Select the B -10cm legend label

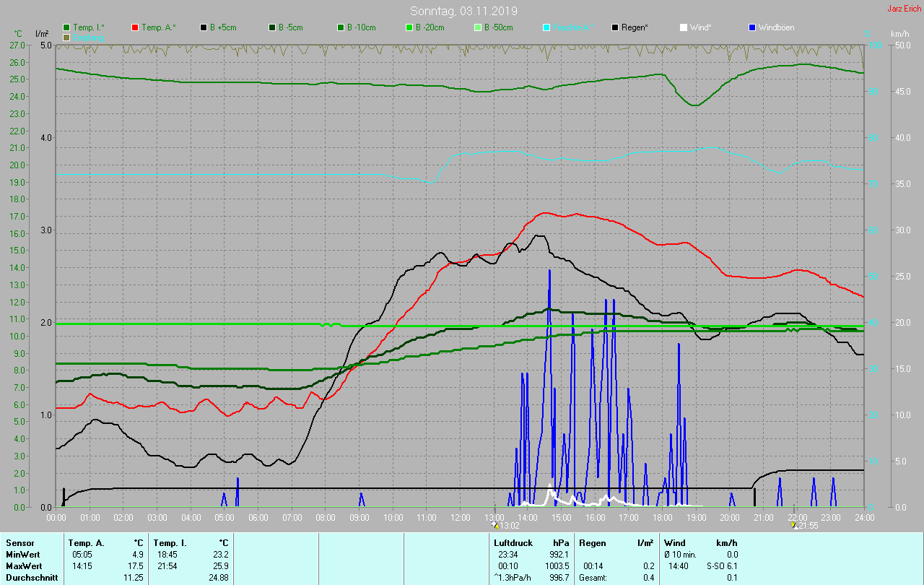(x=361, y=27)
